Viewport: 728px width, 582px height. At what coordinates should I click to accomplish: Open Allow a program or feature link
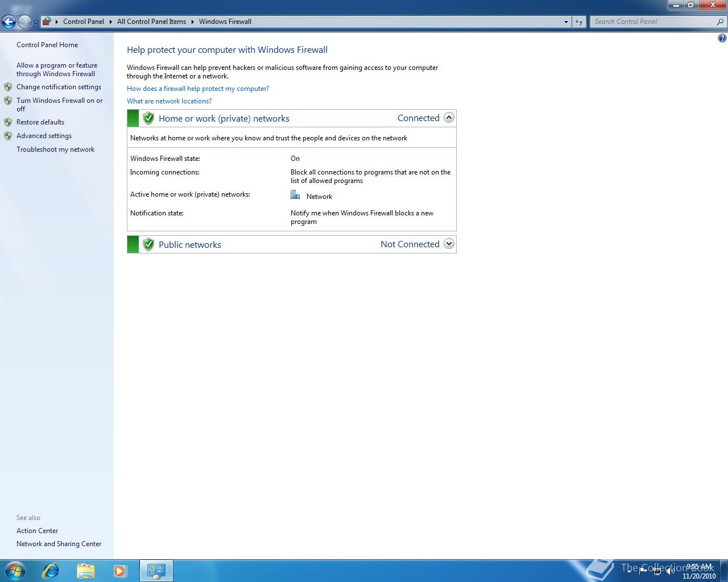(x=57, y=69)
